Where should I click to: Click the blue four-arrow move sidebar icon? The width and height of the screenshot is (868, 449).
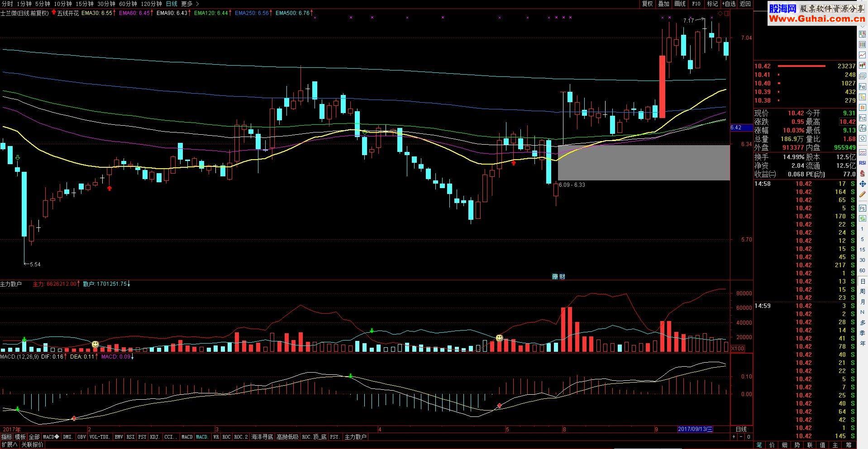(863, 184)
